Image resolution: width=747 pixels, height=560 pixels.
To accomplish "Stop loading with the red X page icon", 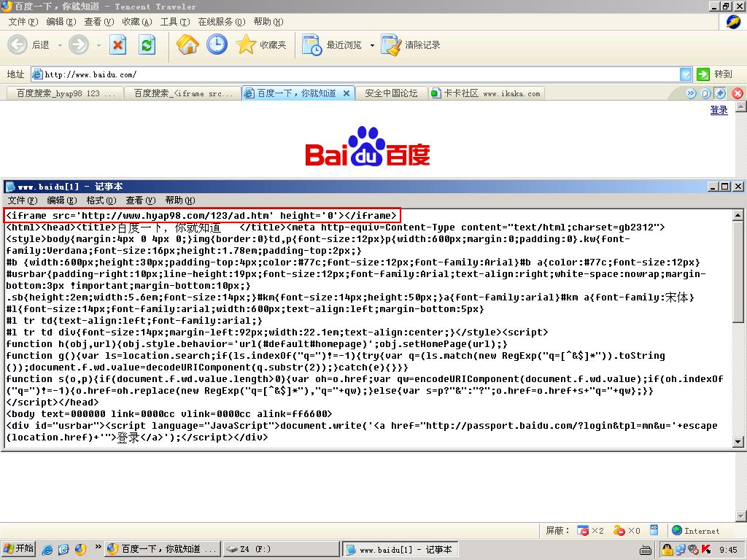I will pyautogui.click(x=117, y=45).
